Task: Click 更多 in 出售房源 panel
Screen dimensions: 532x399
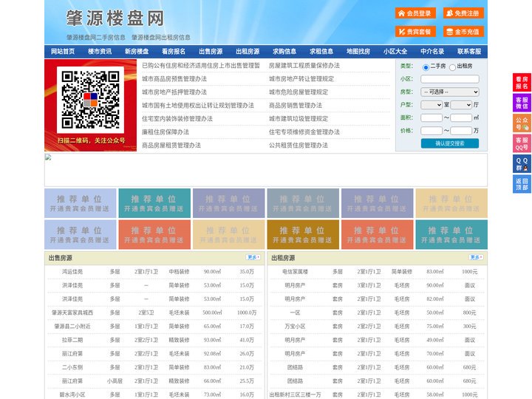Action: tap(253, 258)
